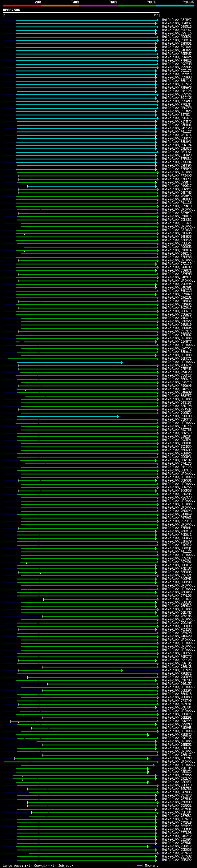Viewport: 197px width, 868px height.
Task: Select hit label UniRef100_C1E6B5
Action: pyautogui.click(x=177, y=233)
